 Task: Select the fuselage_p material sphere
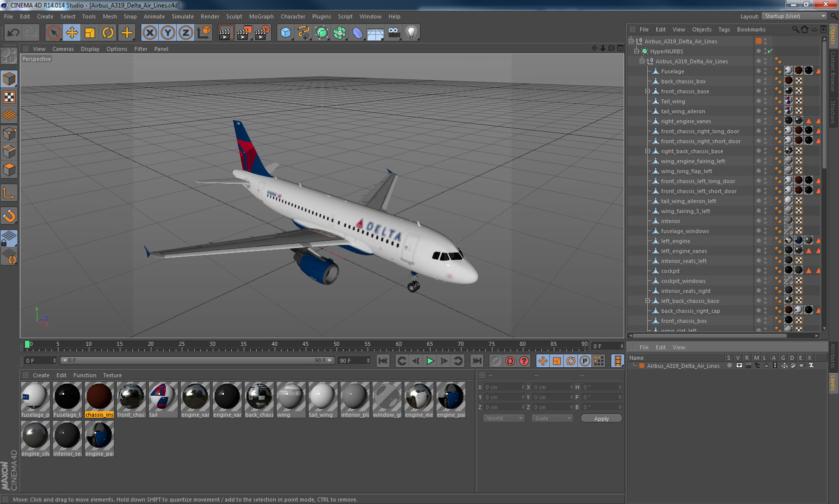(35, 397)
